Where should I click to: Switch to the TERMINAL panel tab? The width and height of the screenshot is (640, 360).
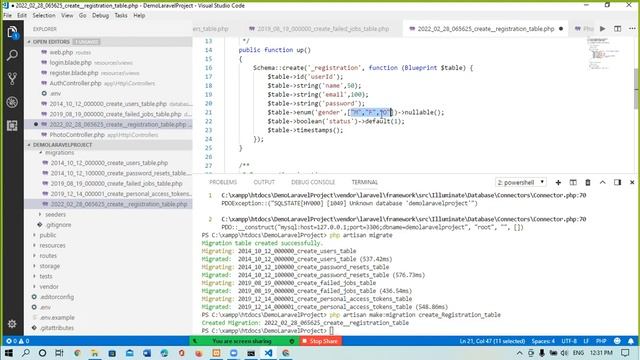(x=364, y=182)
